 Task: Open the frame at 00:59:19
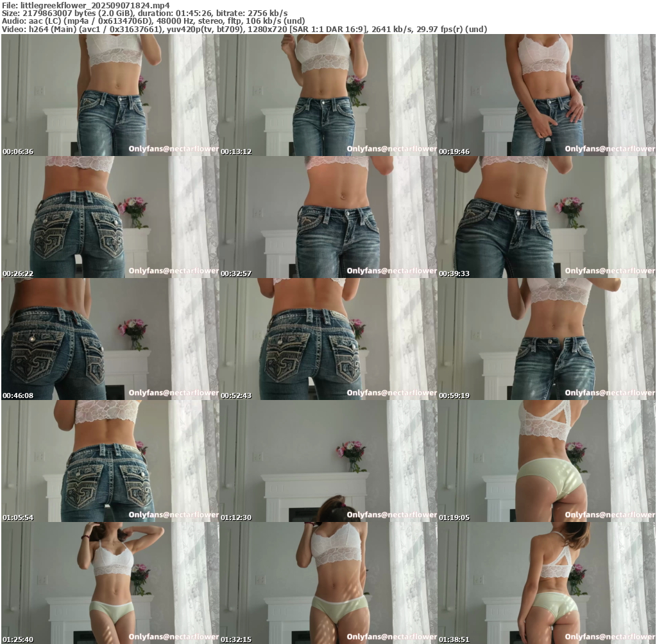click(547, 339)
